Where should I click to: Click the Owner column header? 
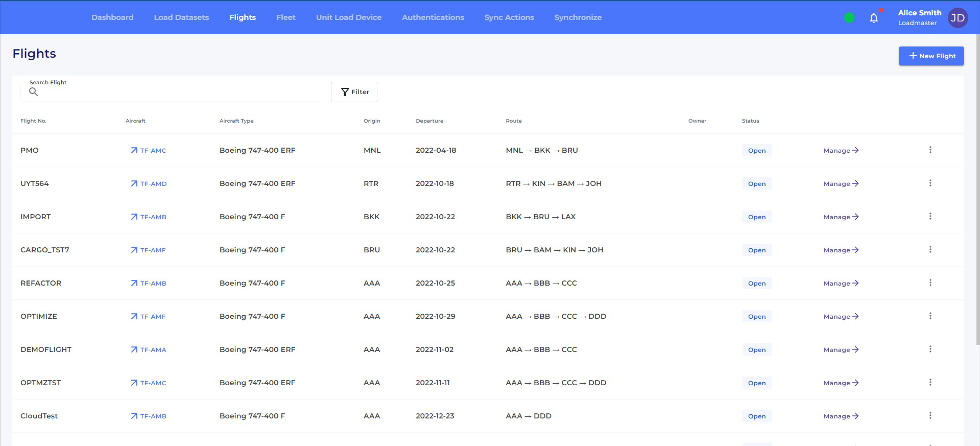(x=697, y=121)
